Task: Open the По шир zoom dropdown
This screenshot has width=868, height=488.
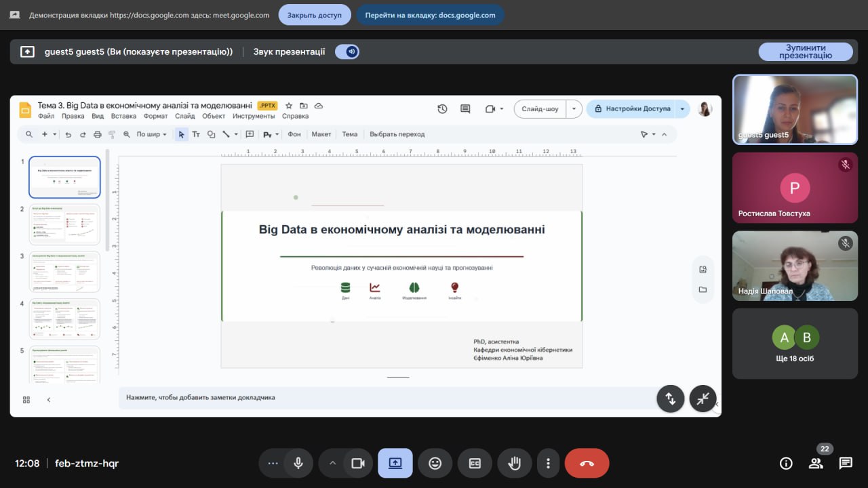Action: (151, 134)
